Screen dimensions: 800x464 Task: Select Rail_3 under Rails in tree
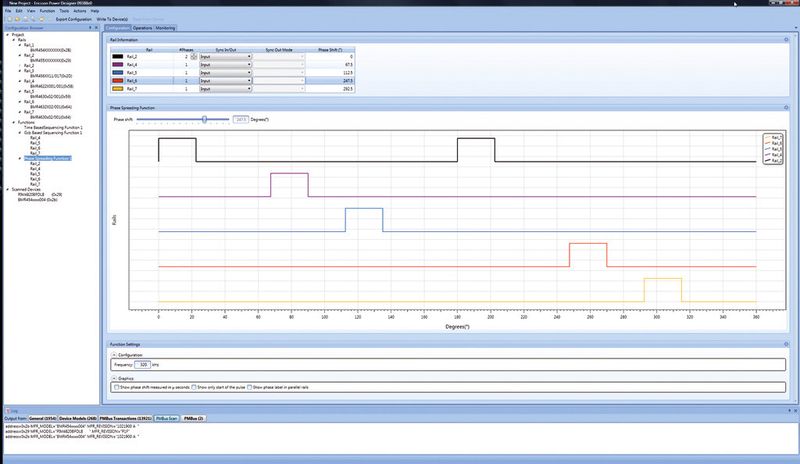coord(29,71)
